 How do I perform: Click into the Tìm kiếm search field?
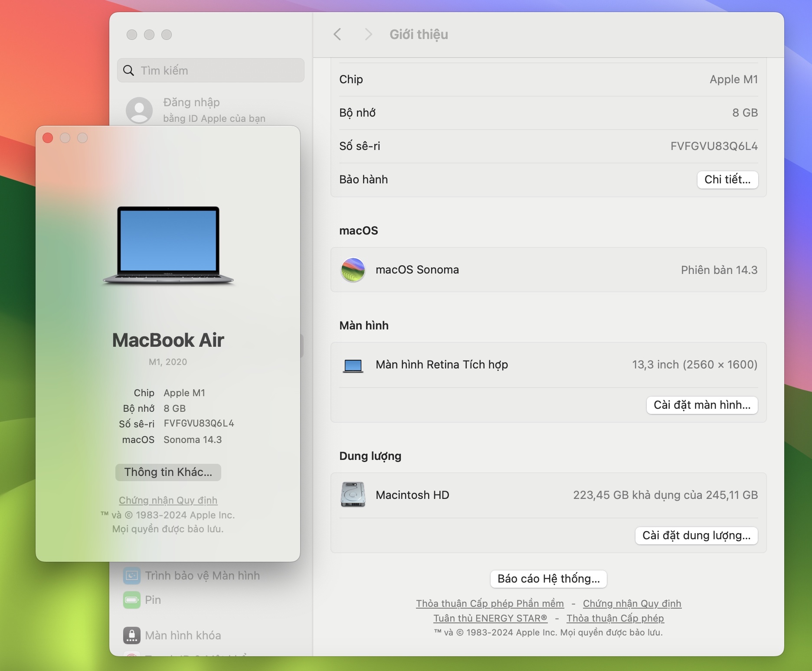click(217, 71)
